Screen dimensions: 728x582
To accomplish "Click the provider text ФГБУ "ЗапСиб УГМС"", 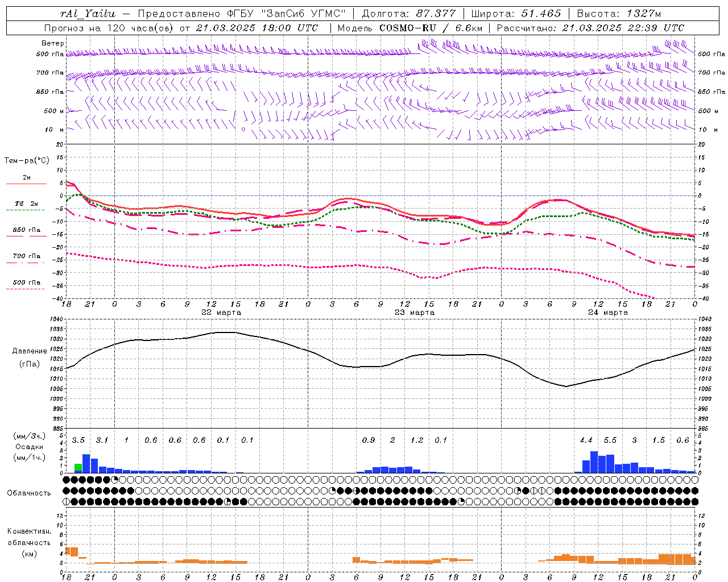I will (x=286, y=14).
